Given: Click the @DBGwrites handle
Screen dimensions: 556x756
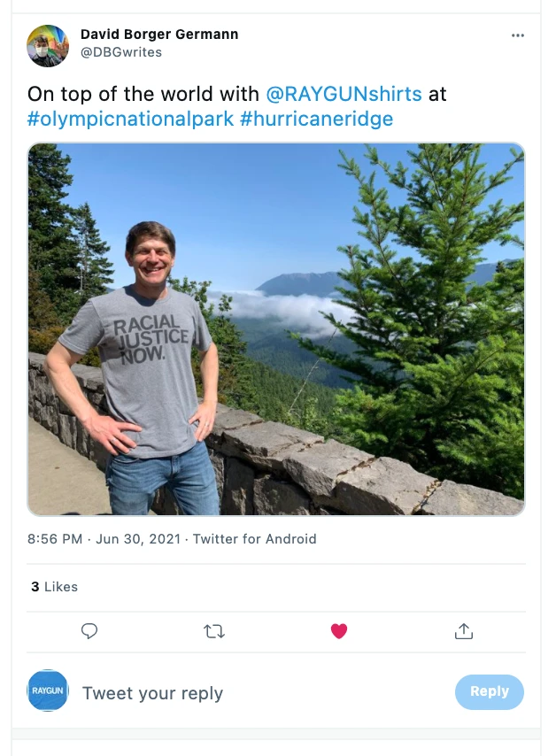Looking at the screenshot, I should tap(121, 52).
